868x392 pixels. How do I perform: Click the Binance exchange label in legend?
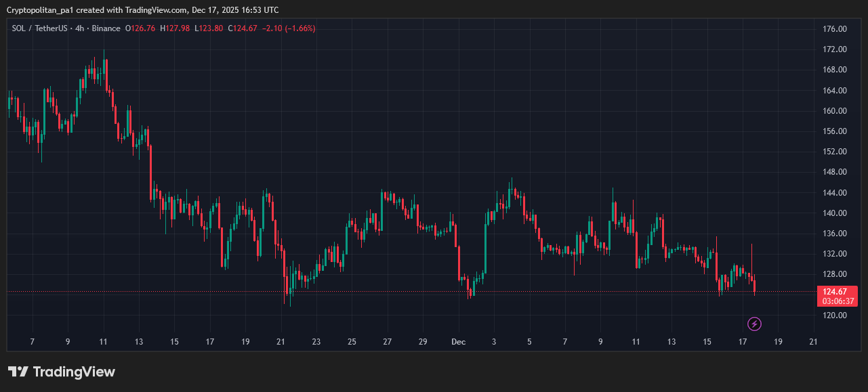(106, 28)
